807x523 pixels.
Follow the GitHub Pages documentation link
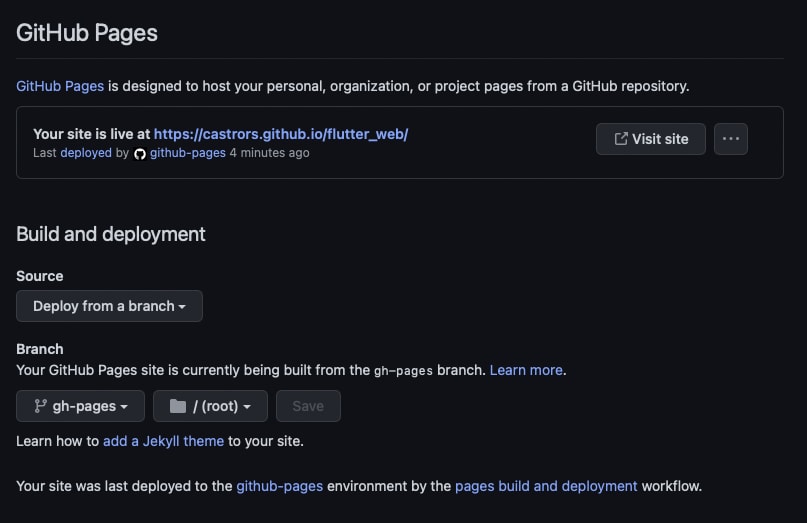[x=60, y=86]
